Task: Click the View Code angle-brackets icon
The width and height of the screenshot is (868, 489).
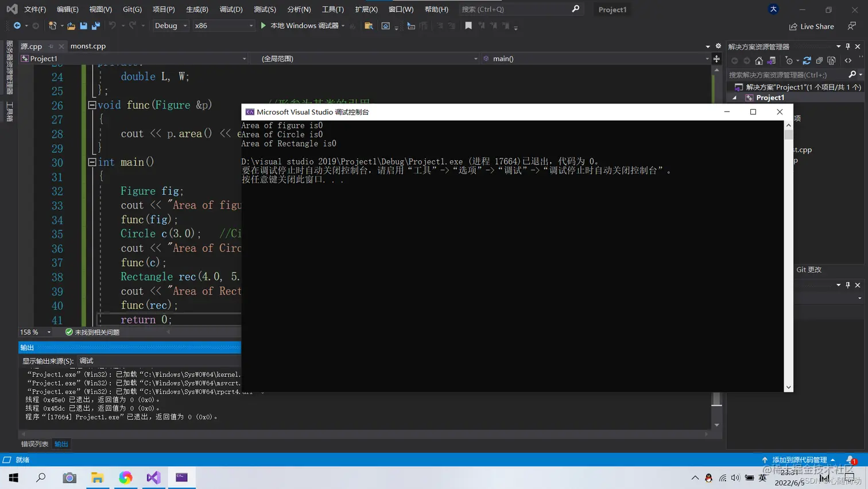Action: coord(848,61)
